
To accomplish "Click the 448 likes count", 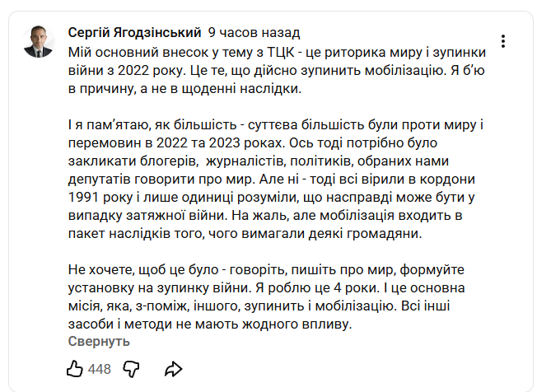I will click(x=100, y=369).
